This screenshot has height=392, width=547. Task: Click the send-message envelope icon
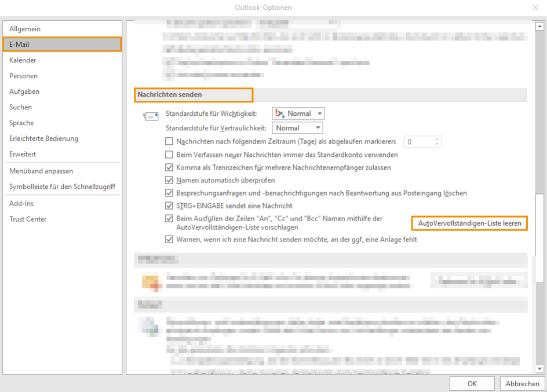tap(151, 116)
